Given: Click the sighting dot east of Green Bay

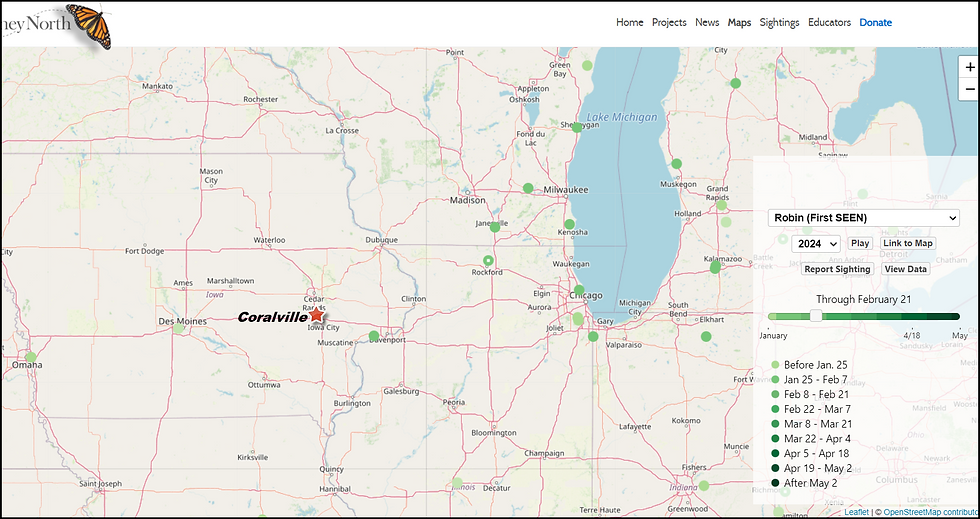Looking at the screenshot, I should pyautogui.click(x=587, y=65).
